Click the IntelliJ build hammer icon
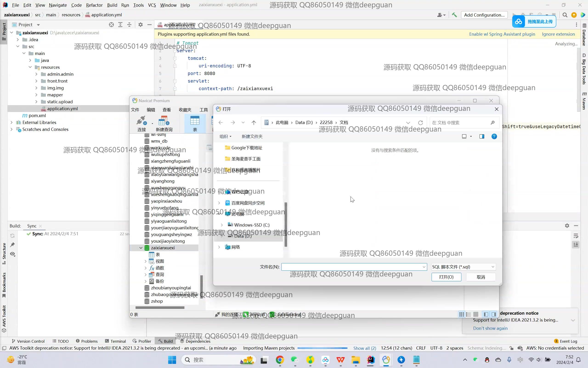588x368 pixels. [454, 15]
